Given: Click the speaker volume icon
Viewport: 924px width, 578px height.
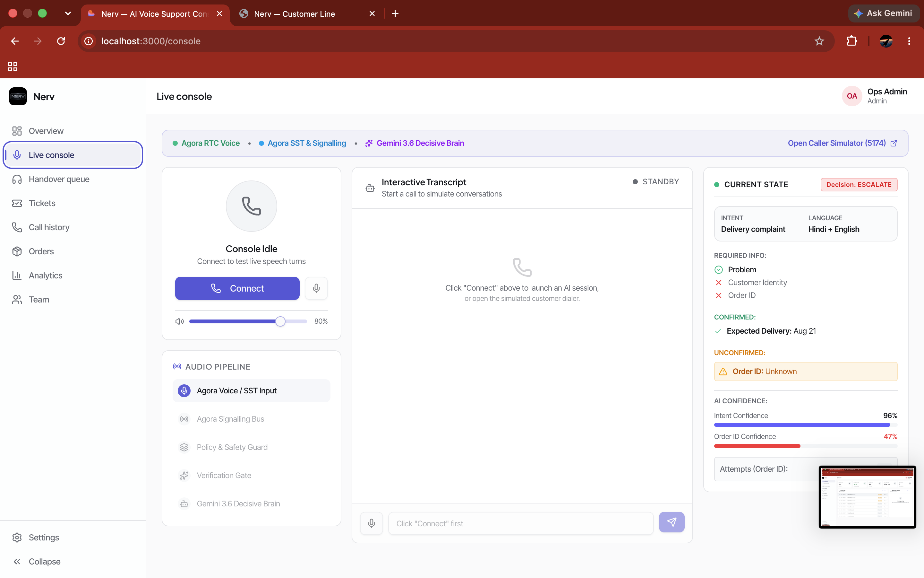Looking at the screenshot, I should point(179,321).
